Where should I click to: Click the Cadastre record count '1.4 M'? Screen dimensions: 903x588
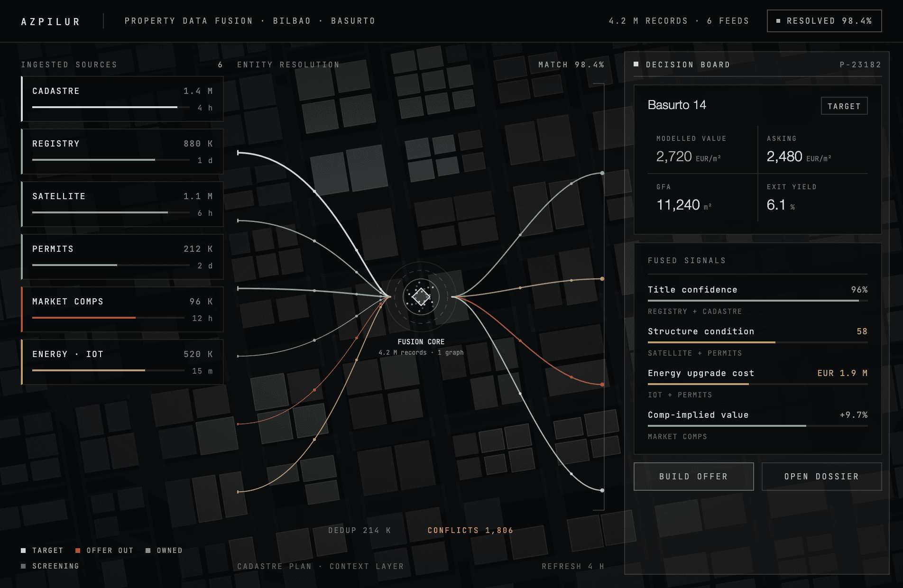tap(198, 91)
